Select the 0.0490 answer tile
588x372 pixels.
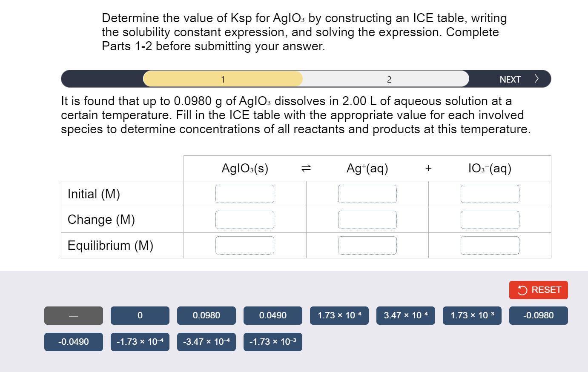point(272,315)
